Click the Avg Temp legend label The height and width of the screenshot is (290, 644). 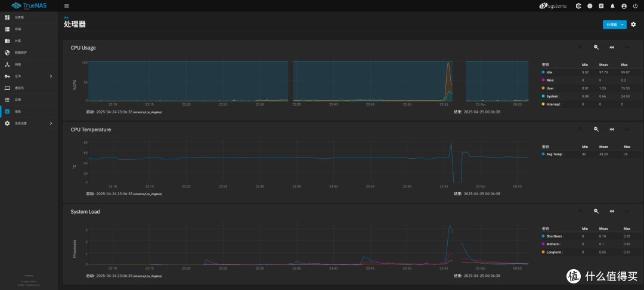click(555, 154)
